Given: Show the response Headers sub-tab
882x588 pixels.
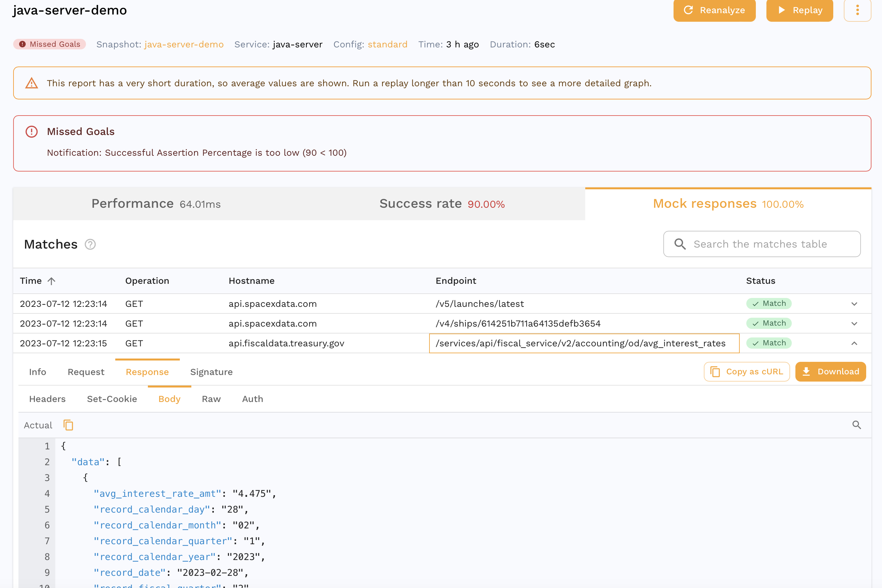Looking at the screenshot, I should tap(47, 399).
